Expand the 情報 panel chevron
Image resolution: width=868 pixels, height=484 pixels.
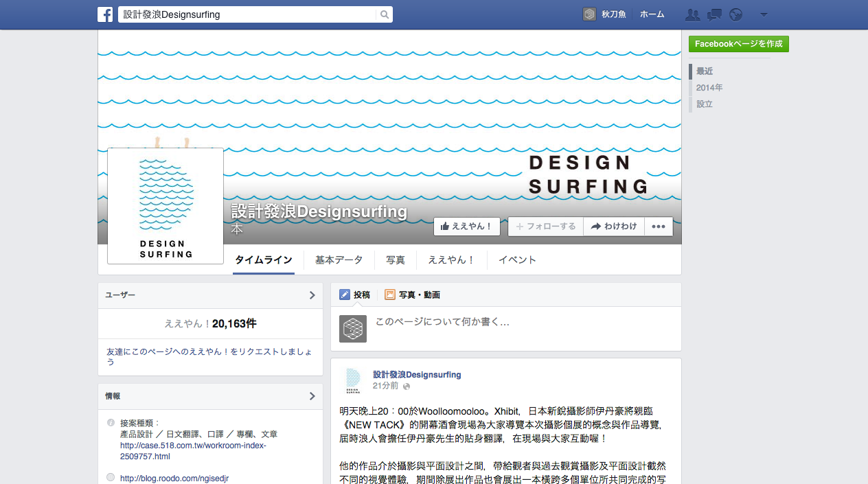(x=312, y=396)
